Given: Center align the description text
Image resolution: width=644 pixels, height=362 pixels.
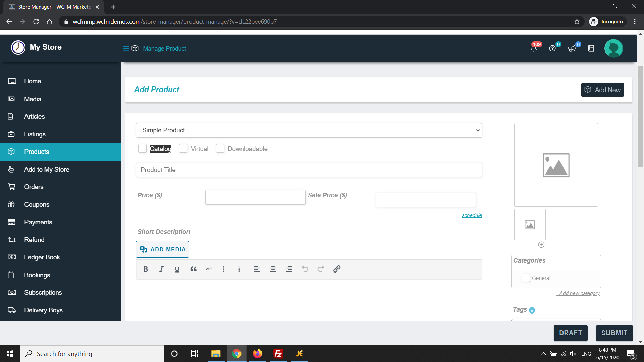Looking at the screenshot, I should point(273,269).
